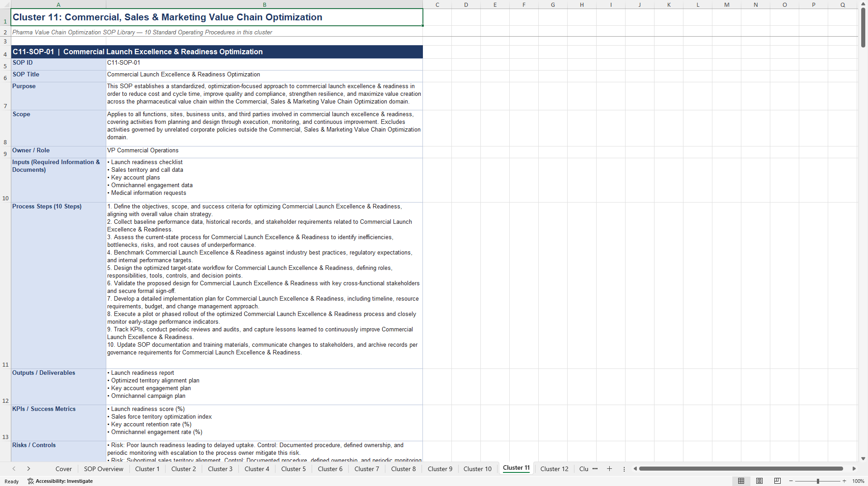
Task: Switch to Cluster 3 sheet
Action: point(220,469)
